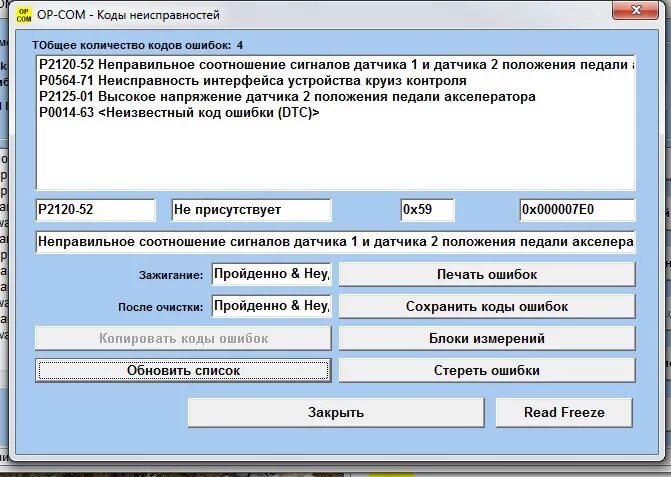The image size is (671, 477).
Task: Click the 'Копировать коды ошибок' button
Action: [x=184, y=338]
